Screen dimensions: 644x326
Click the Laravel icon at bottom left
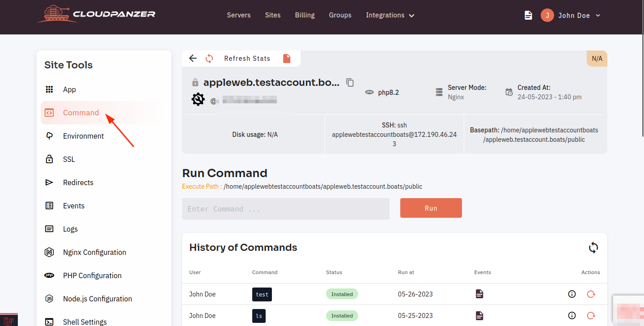(x=9, y=320)
